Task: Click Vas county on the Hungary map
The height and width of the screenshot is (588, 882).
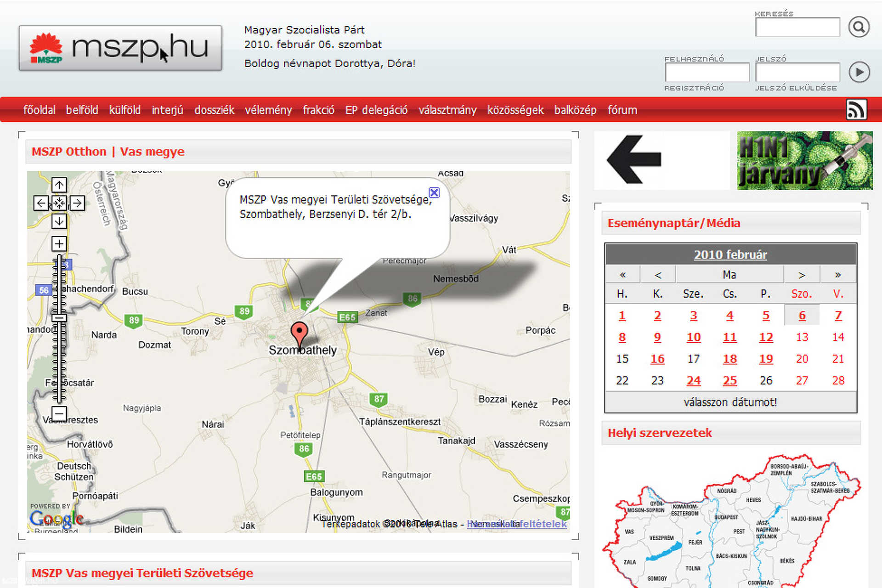Action: pyautogui.click(x=629, y=531)
